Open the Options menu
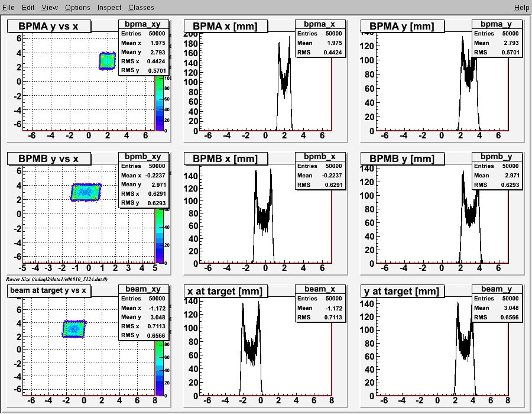532x414 pixels. coord(77,8)
